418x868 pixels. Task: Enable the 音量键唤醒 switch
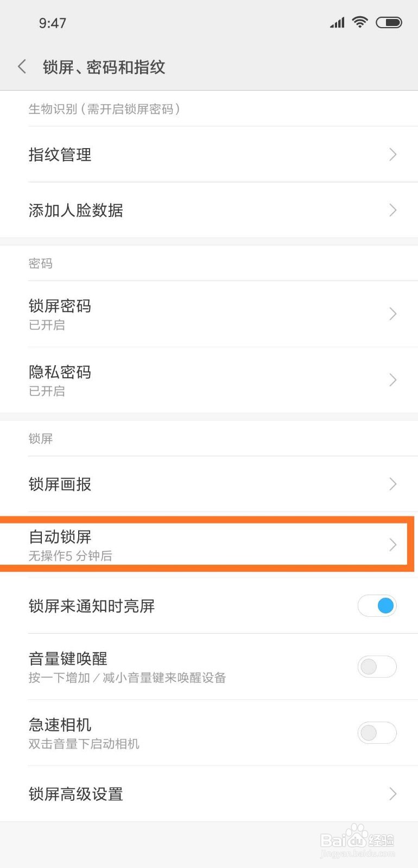(377, 667)
